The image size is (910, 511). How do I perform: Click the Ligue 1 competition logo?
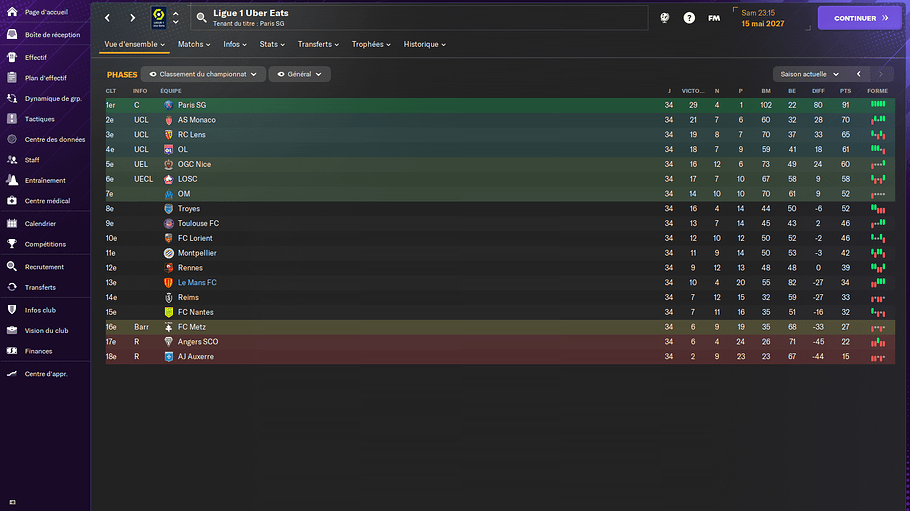(158, 18)
